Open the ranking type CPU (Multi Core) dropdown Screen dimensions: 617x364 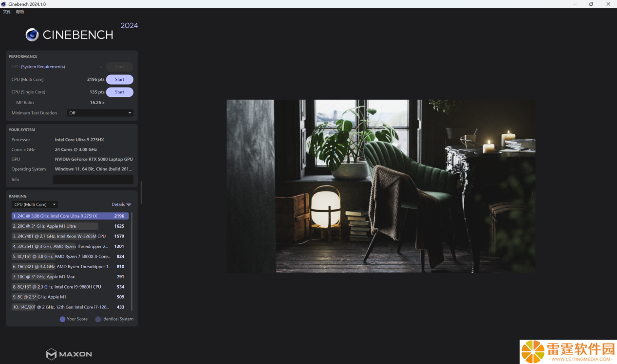(x=35, y=204)
